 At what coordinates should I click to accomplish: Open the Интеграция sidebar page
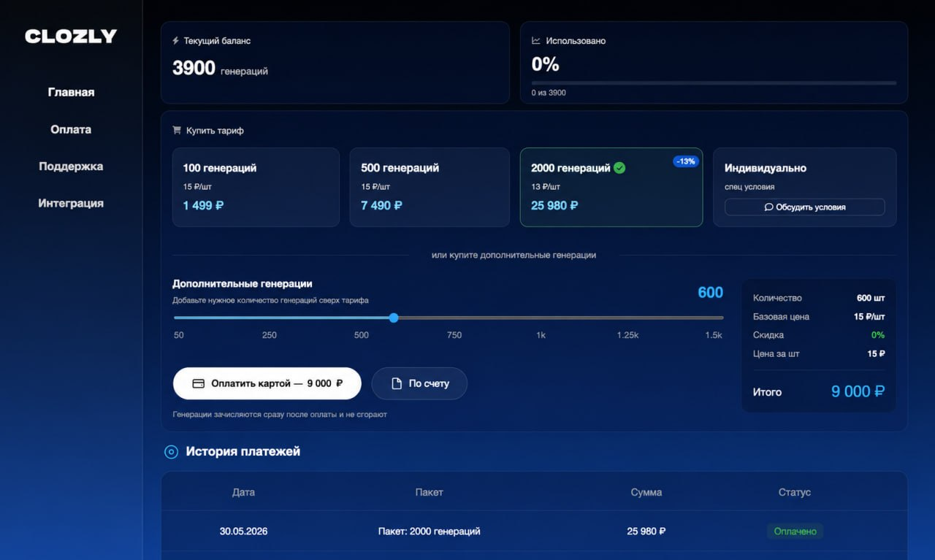(71, 203)
